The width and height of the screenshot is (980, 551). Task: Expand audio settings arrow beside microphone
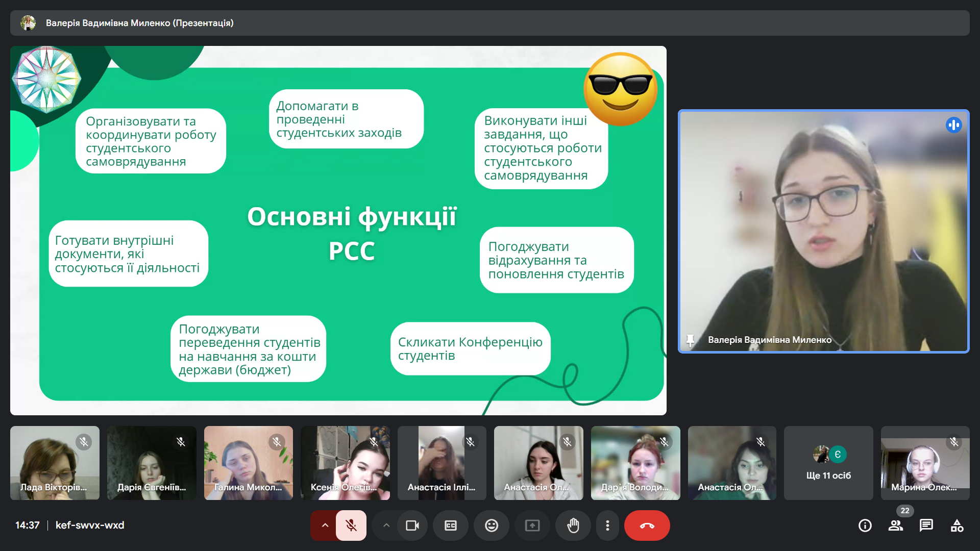pyautogui.click(x=325, y=525)
